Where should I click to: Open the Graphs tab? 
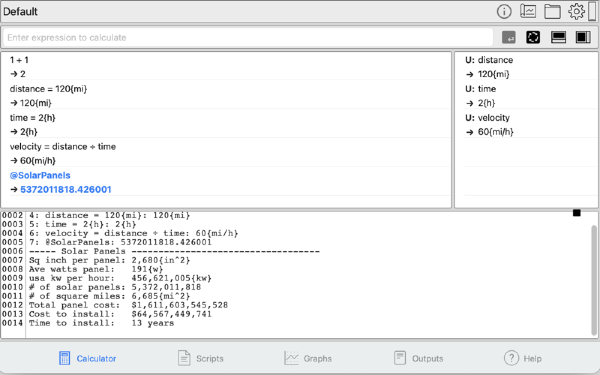[x=308, y=359]
